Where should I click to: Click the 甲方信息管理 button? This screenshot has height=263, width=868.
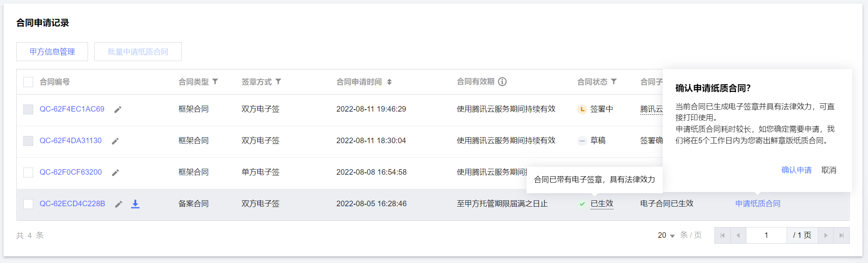click(52, 52)
